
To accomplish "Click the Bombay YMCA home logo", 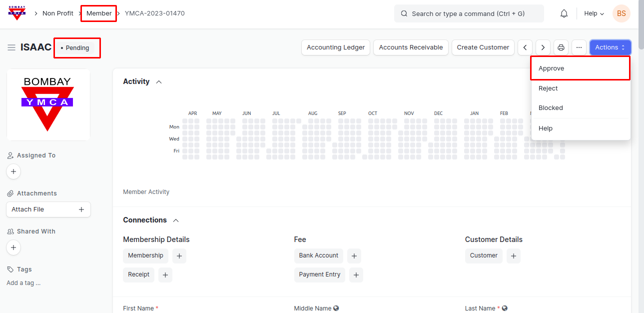I will click(17, 13).
